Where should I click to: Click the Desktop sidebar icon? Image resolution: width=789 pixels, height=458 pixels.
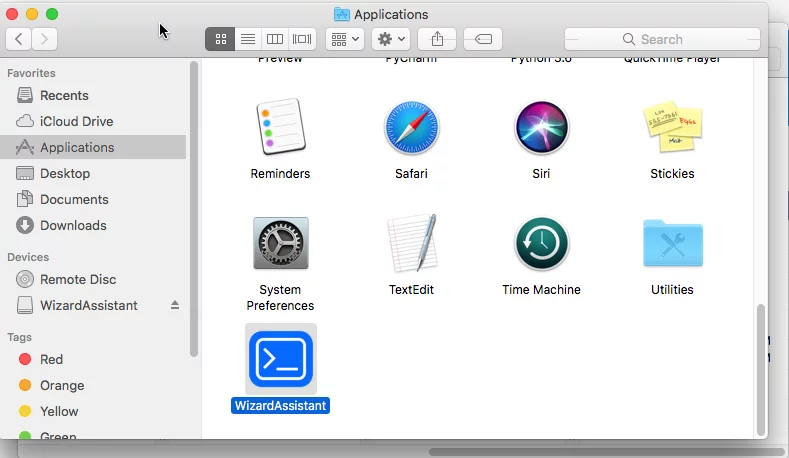click(25, 173)
